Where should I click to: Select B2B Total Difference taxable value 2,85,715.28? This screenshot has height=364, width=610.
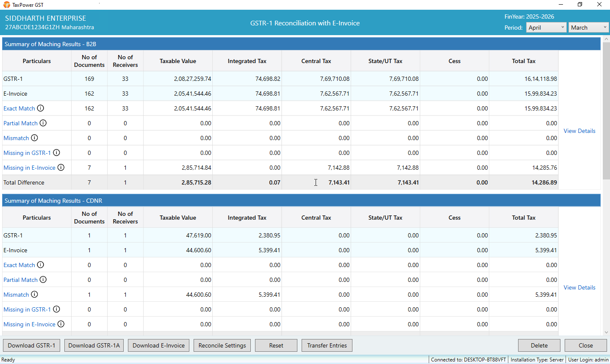[196, 182]
